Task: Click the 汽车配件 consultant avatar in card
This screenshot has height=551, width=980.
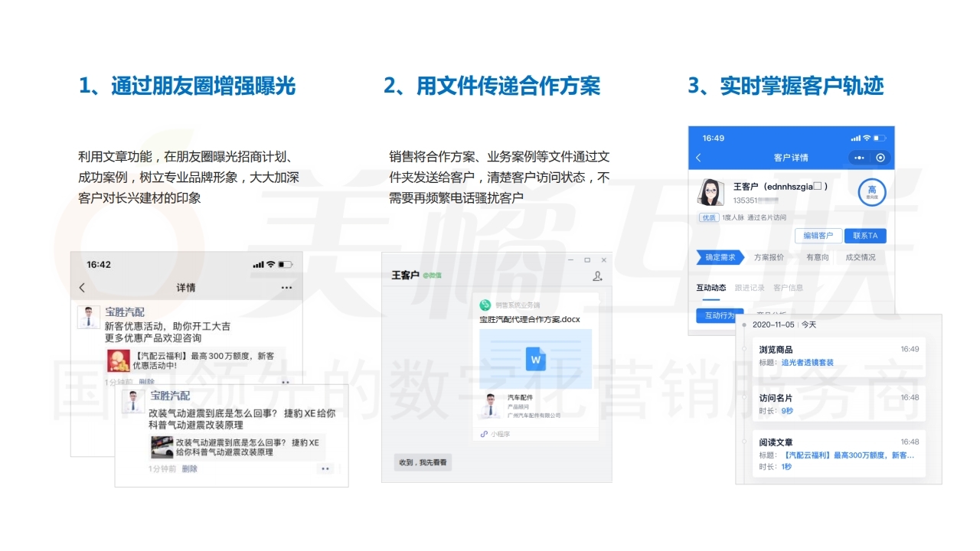Action: coord(490,406)
